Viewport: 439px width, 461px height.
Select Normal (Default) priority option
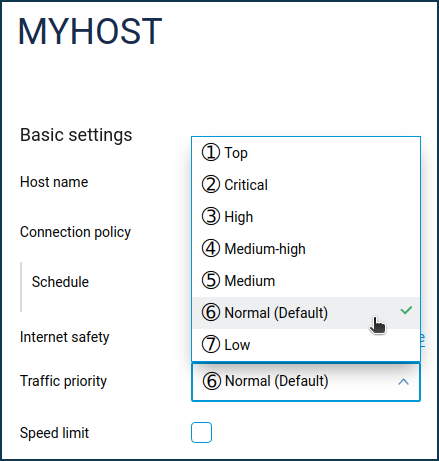(x=306, y=313)
